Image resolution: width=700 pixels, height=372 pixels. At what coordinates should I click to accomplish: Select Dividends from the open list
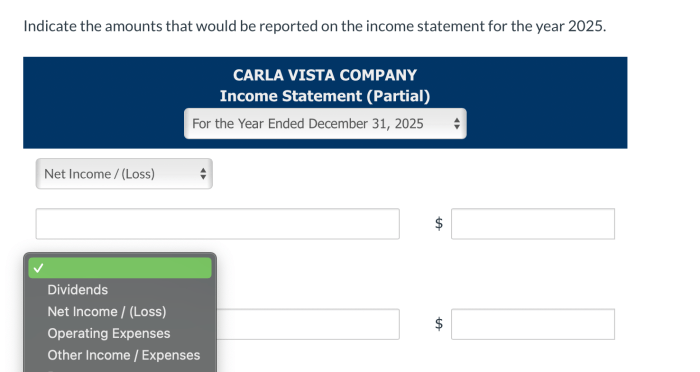tap(78, 290)
